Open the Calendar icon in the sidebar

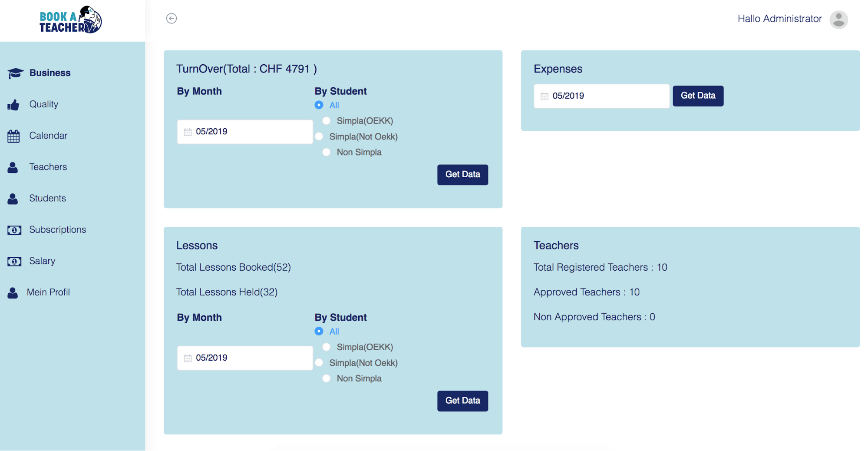click(x=13, y=136)
